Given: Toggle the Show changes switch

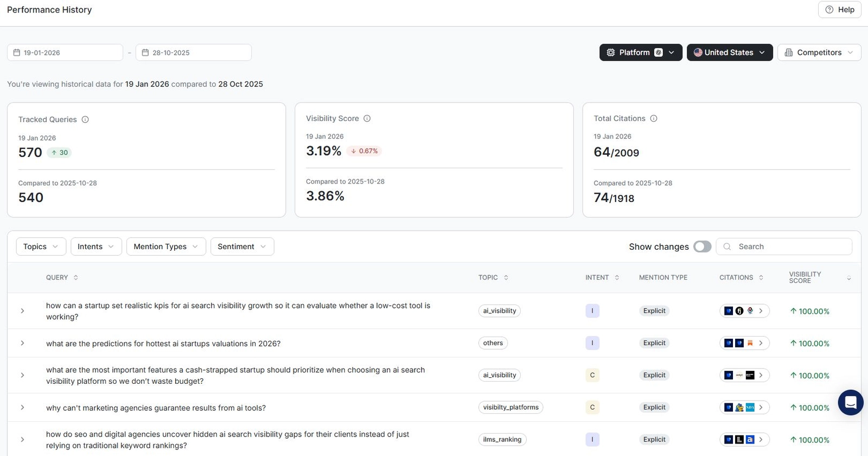Looking at the screenshot, I should click(702, 246).
